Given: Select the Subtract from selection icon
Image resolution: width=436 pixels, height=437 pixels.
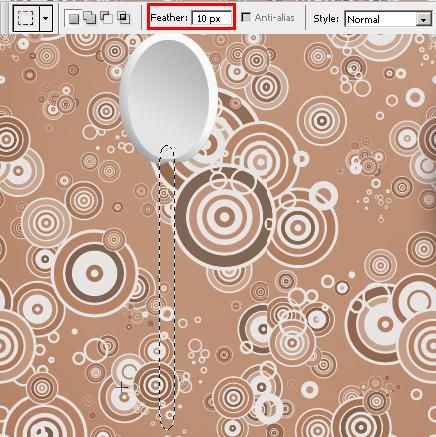Looking at the screenshot, I should pos(106,18).
